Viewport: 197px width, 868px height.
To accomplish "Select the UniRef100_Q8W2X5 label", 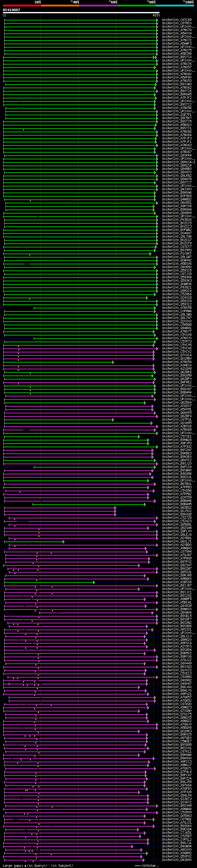I will click(177, 718).
